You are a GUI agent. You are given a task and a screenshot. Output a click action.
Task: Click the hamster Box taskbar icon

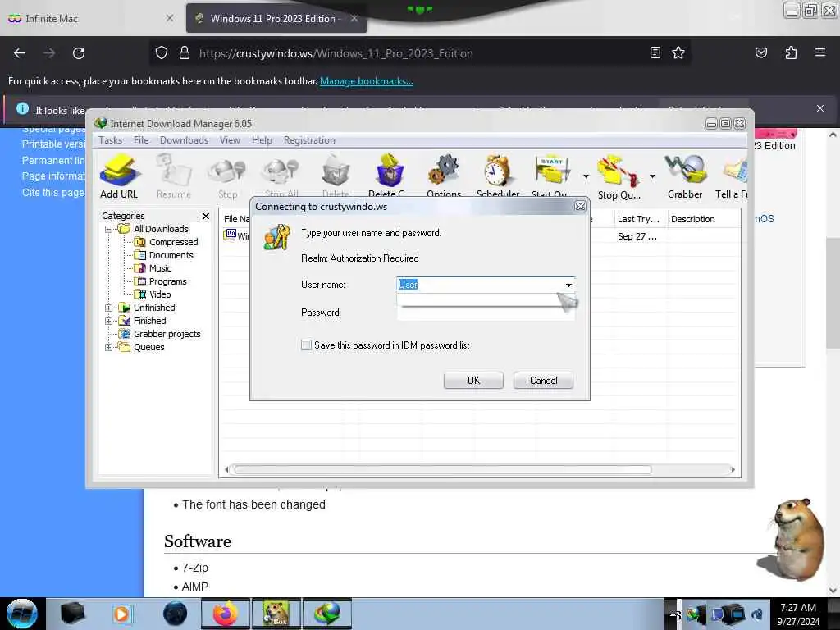[276, 614]
